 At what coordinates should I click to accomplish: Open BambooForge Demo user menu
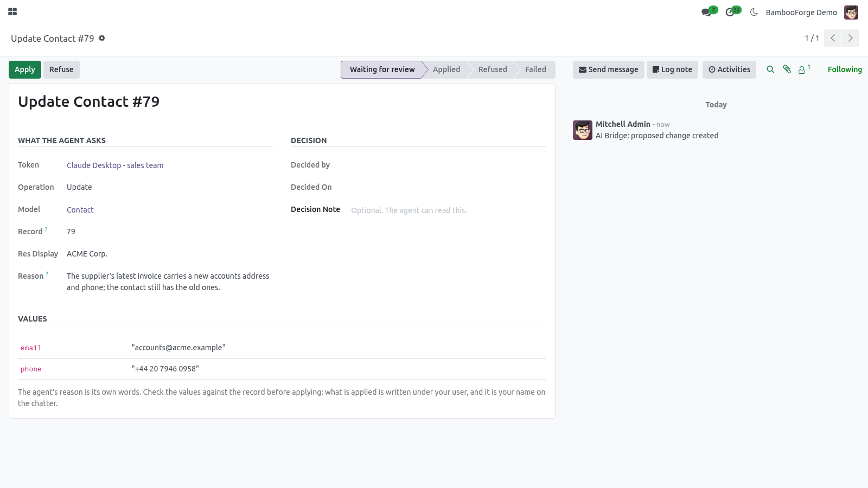coord(801,12)
